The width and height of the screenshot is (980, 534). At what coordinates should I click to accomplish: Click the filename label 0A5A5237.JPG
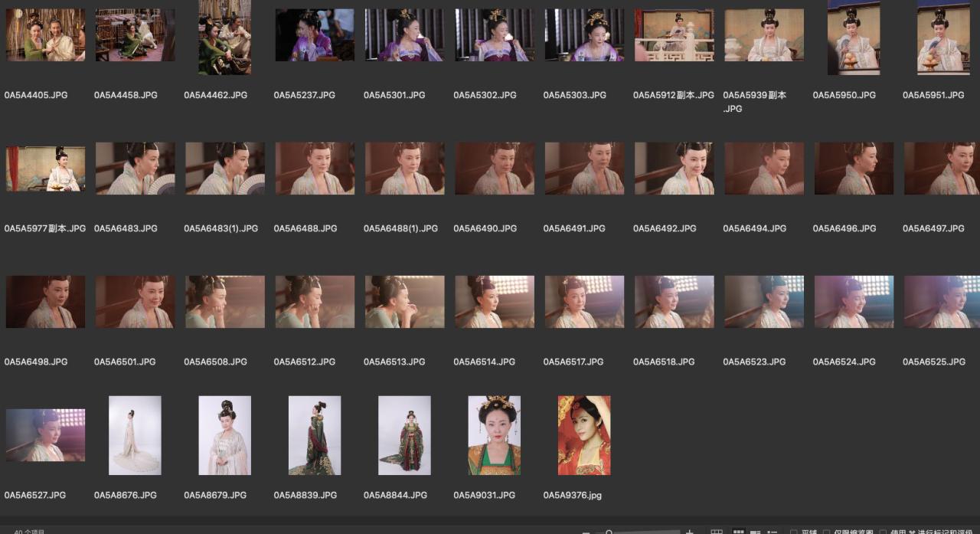coord(305,95)
